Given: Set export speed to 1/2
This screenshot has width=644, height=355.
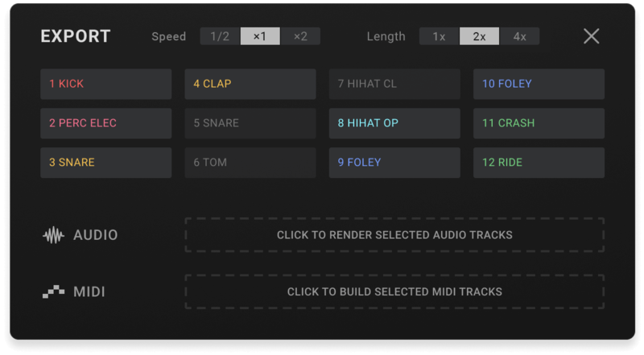Looking at the screenshot, I should (220, 36).
